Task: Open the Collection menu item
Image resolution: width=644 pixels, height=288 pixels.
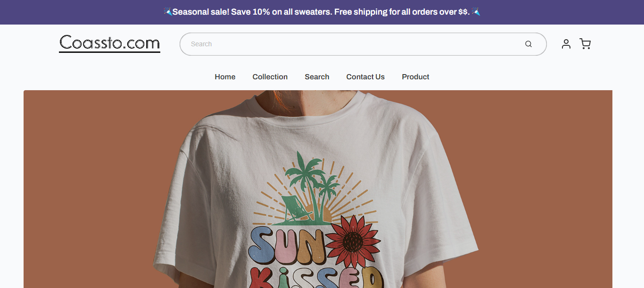Action: coord(270,77)
